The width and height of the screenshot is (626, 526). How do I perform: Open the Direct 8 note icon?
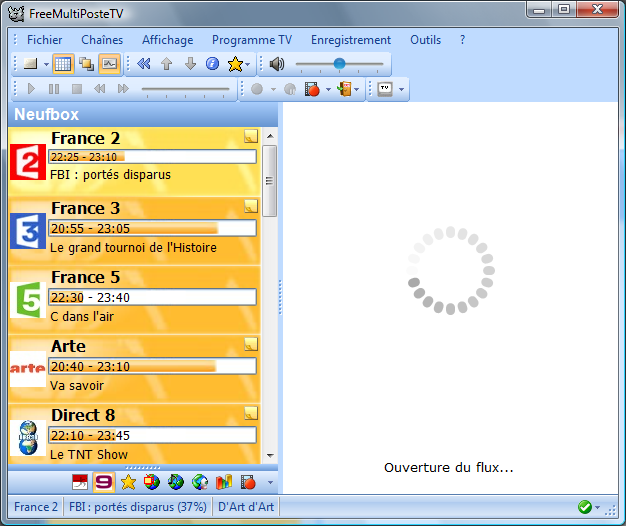tap(251, 413)
